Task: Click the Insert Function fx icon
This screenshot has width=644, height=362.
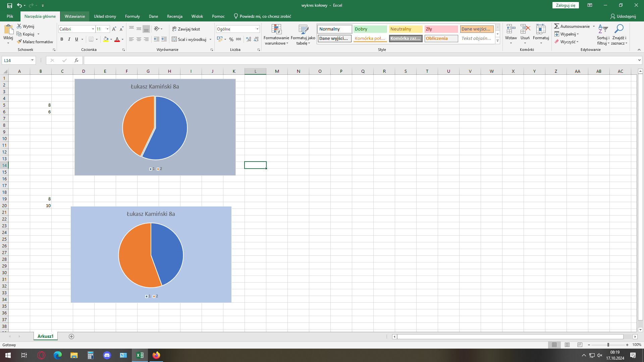Action: (76, 60)
